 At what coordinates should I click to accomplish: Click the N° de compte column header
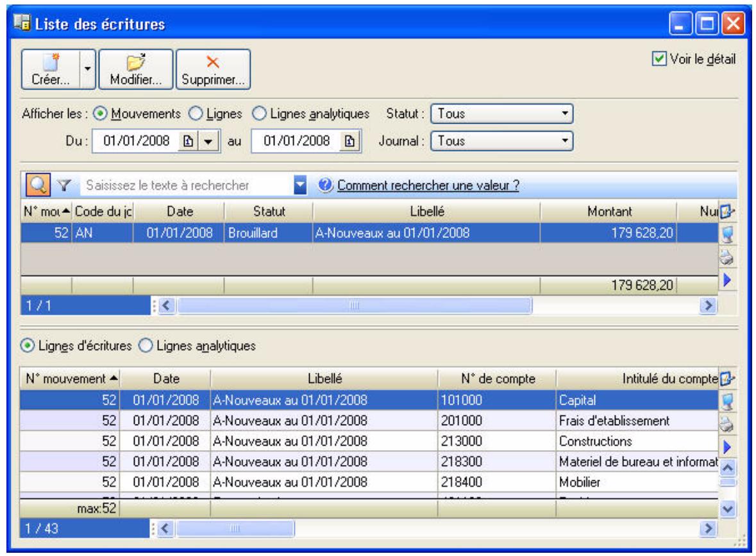click(x=497, y=378)
